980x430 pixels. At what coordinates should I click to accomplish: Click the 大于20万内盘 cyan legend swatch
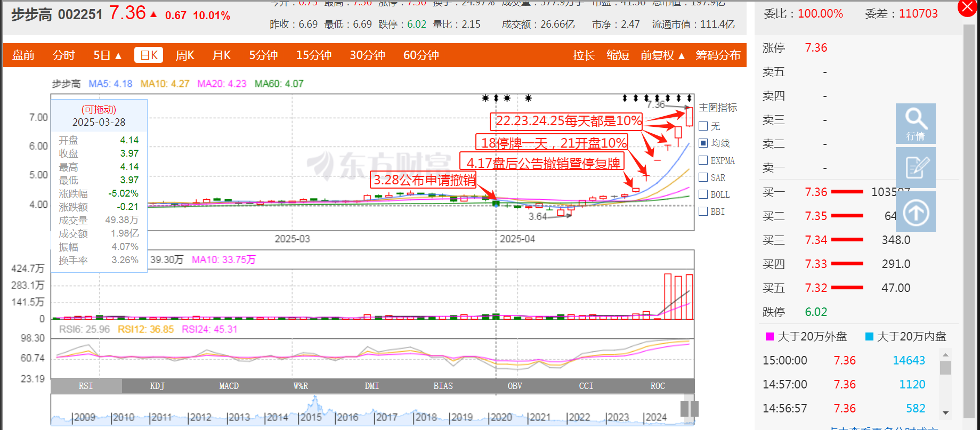pos(869,336)
